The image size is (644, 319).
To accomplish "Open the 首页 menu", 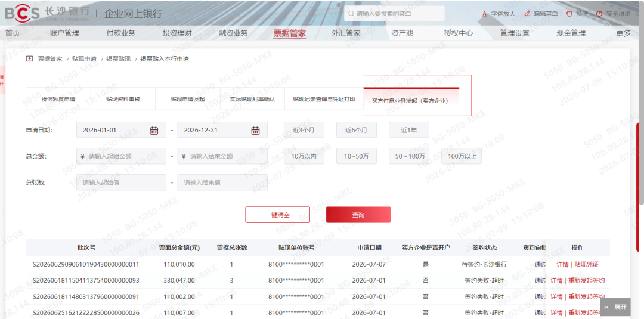I will point(13,33).
